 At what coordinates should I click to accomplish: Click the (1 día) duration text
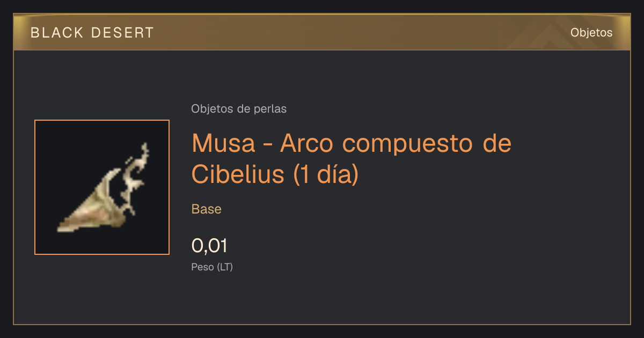326,174
